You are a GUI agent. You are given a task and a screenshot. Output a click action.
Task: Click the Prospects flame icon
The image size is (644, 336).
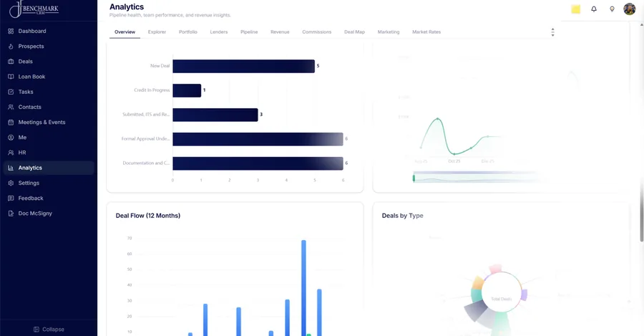coord(11,47)
